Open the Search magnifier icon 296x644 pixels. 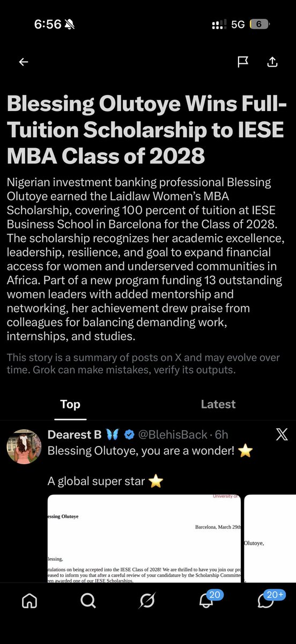tap(88, 601)
